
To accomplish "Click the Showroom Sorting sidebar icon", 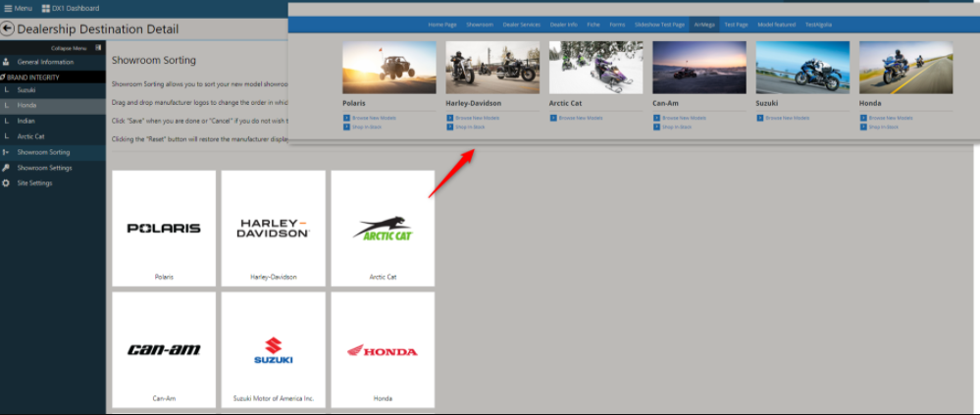I will point(6,152).
